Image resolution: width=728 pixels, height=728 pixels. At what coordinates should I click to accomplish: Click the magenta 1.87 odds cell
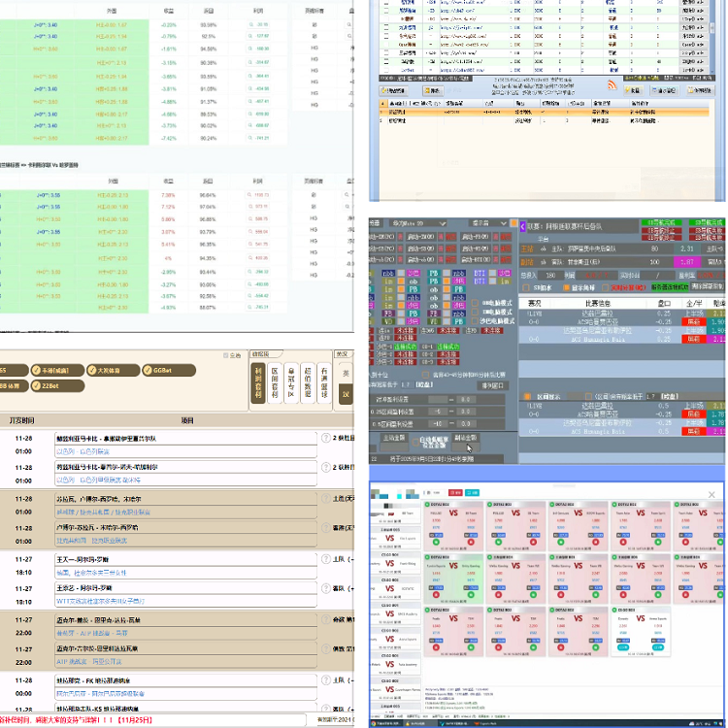pos(687,262)
